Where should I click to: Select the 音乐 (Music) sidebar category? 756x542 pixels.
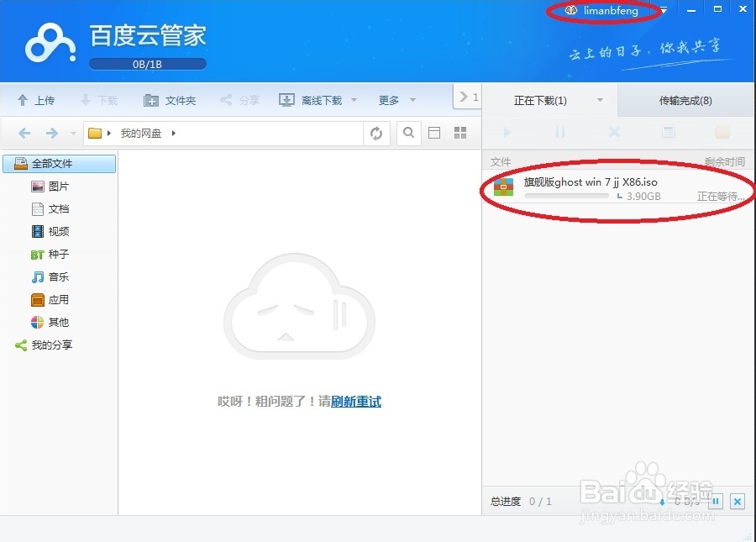[x=55, y=276]
